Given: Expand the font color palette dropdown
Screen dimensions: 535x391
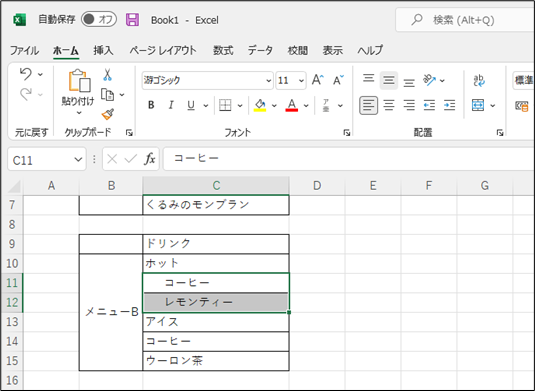Looking at the screenshot, I should 306,106.
